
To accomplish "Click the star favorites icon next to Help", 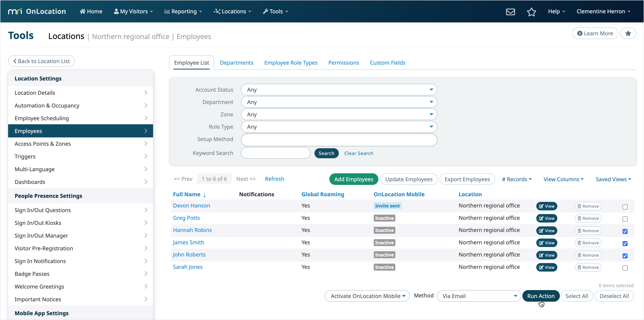I will (531, 12).
